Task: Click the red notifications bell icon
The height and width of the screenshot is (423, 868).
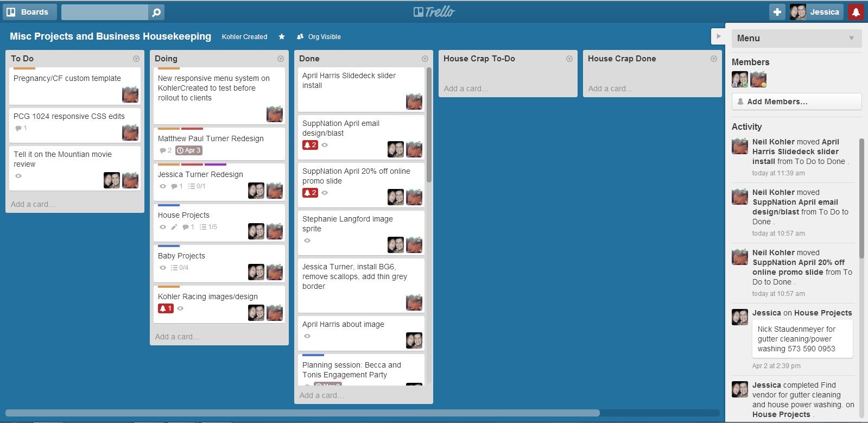Action: 856,12
